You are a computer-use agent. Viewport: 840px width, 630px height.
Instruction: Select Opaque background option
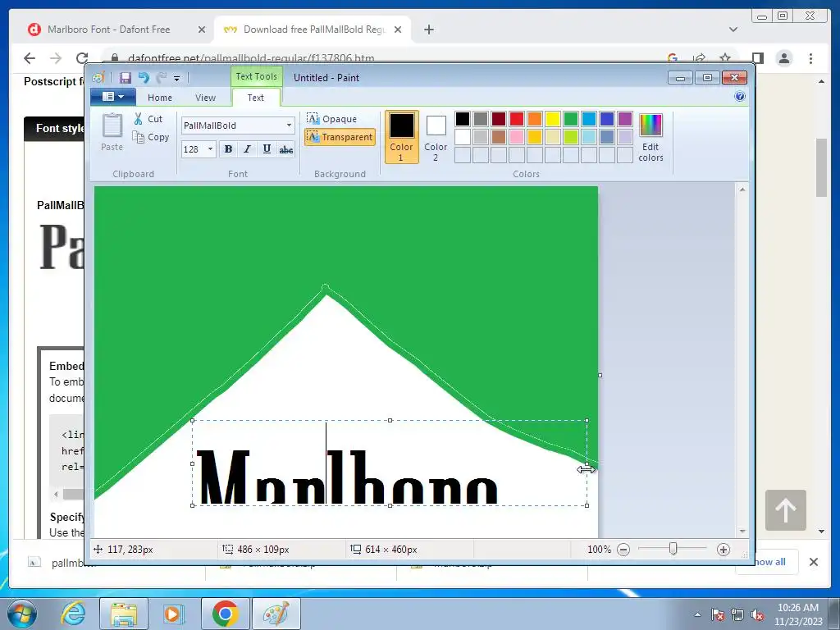(x=331, y=118)
